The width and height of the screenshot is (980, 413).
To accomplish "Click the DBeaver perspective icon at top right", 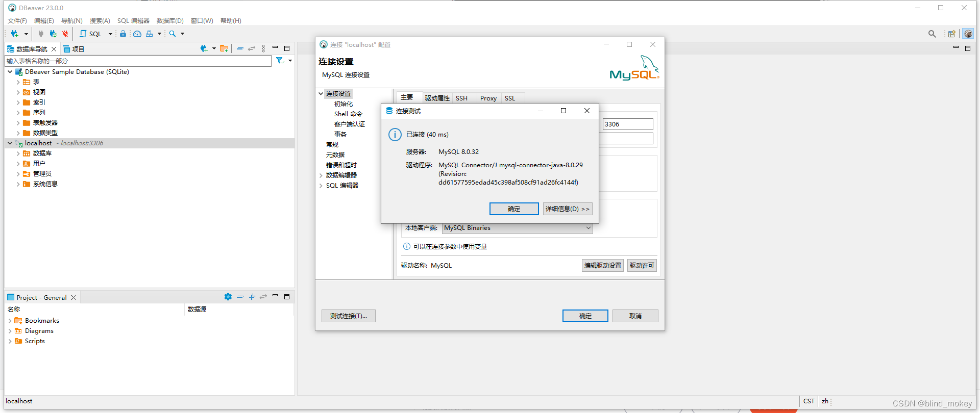I will (968, 34).
